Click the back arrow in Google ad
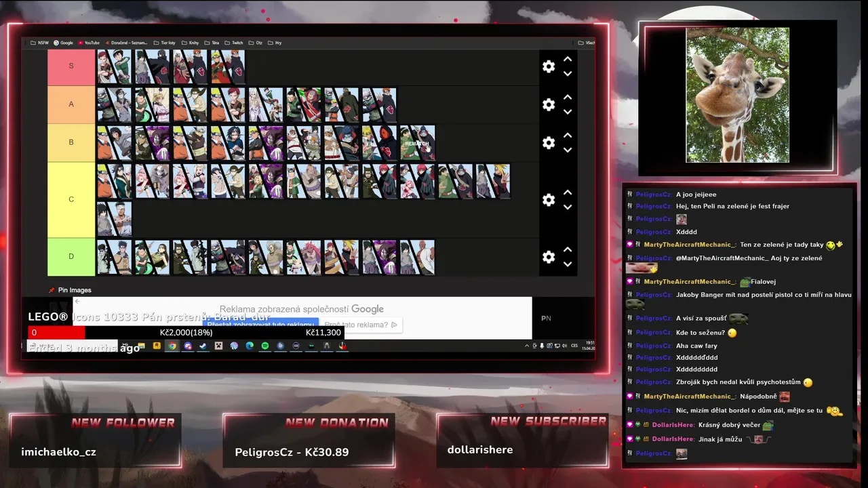 pos(77,301)
